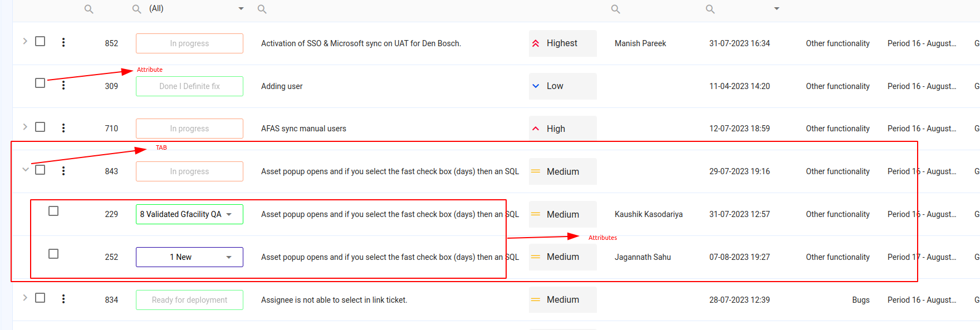Open three-dot menu for ticket 843

[63, 171]
